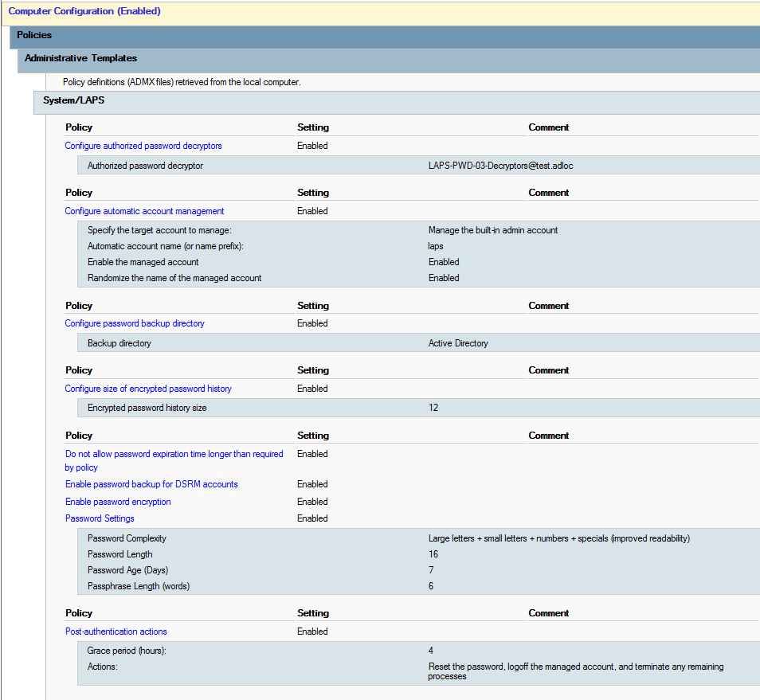Viewport: 760px width, 700px height.
Task: Collapse the System/LAPS section header
Action: [x=73, y=101]
